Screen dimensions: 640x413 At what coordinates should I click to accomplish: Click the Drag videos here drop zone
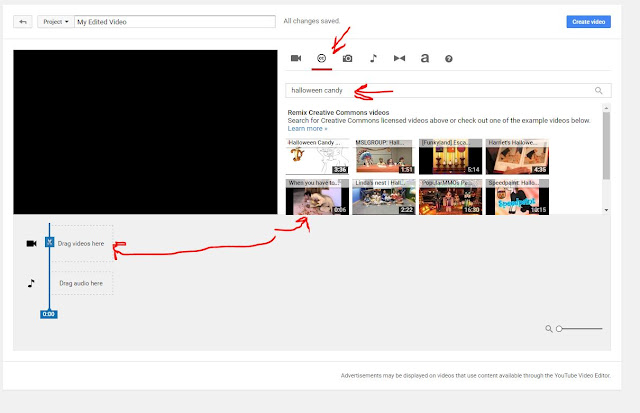tap(82, 243)
